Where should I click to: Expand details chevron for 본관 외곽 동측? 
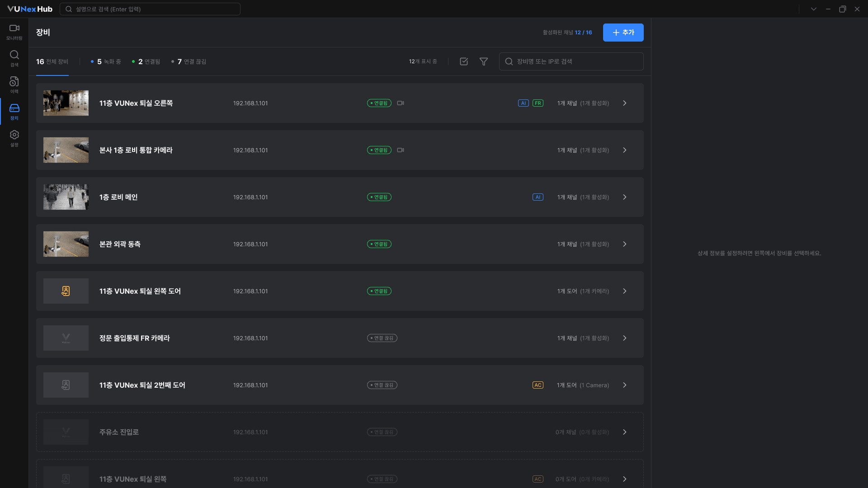(x=625, y=244)
